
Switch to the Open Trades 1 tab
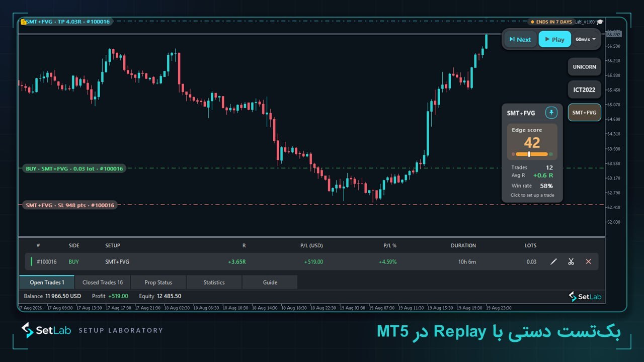tap(47, 282)
